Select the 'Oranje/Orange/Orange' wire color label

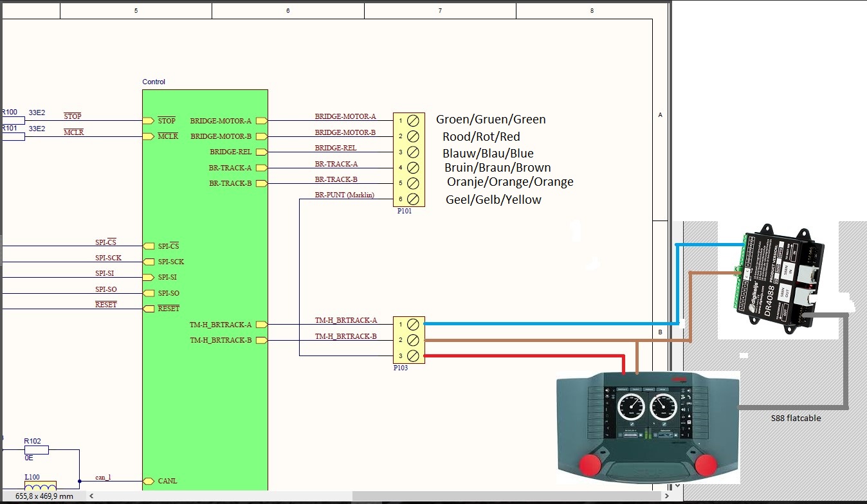pos(510,182)
